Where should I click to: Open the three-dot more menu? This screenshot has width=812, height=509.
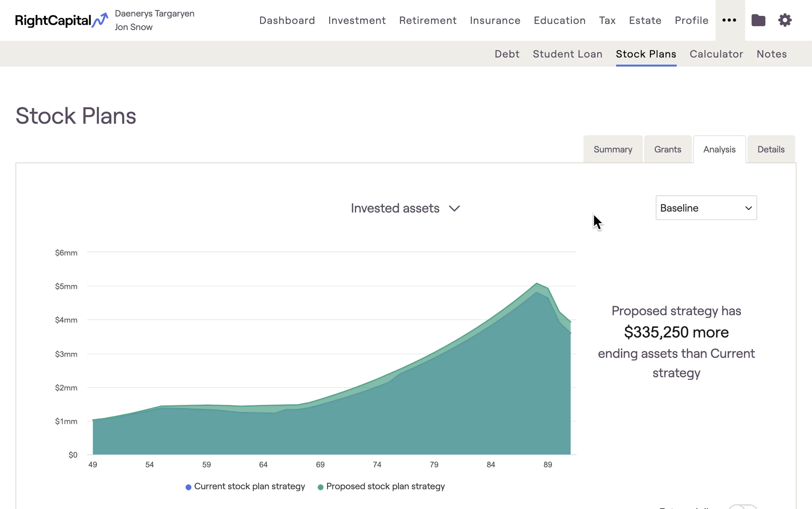729,20
